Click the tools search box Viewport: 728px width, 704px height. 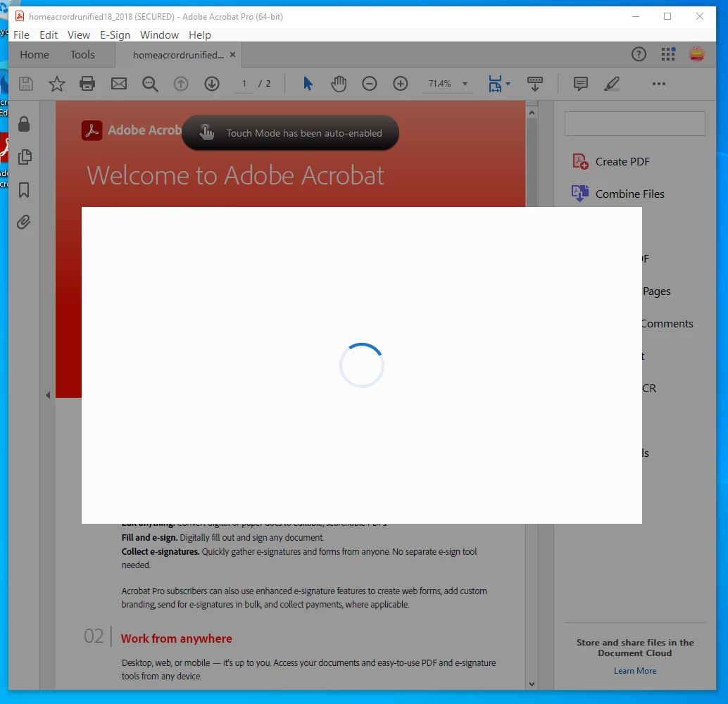634,123
